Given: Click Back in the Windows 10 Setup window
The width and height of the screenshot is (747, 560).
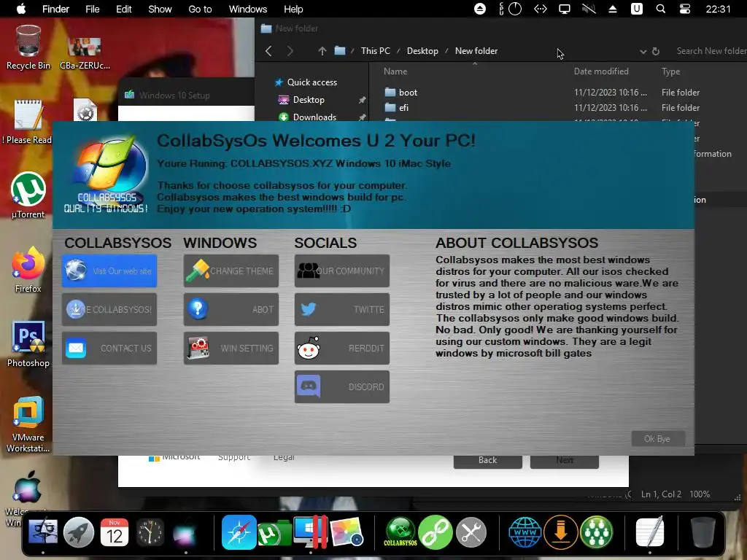Looking at the screenshot, I should [488, 461].
